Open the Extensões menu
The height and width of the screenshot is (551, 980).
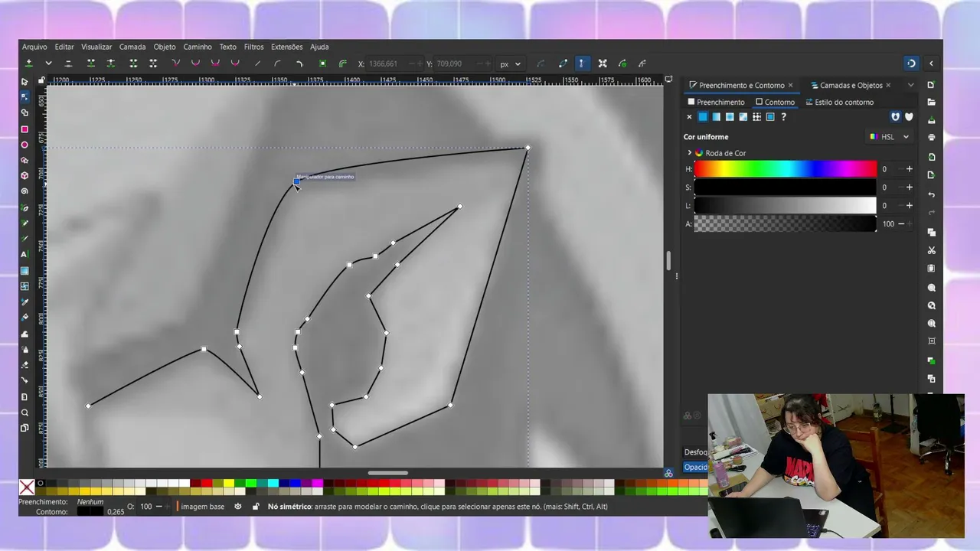click(287, 47)
